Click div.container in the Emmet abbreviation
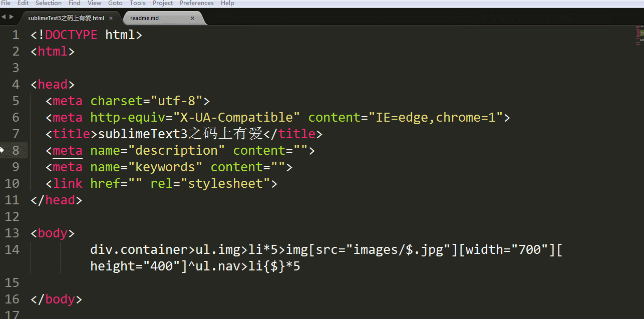The image size is (644, 319). (x=139, y=249)
